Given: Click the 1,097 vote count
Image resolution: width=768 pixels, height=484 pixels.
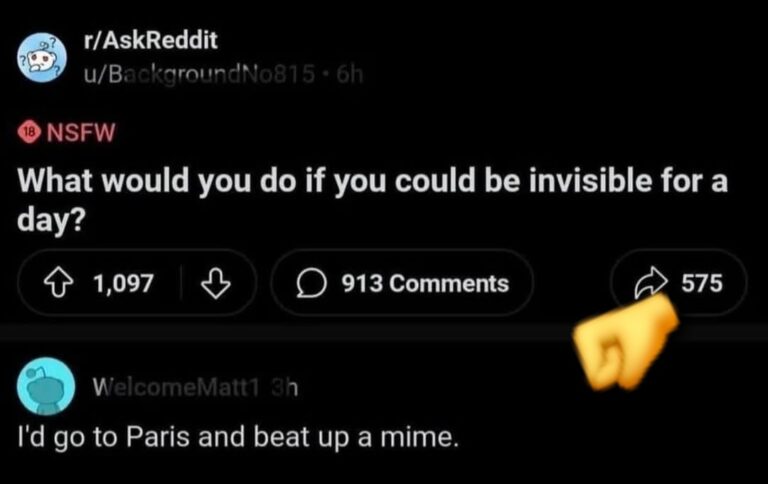Looking at the screenshot, I should pos(123,283).
